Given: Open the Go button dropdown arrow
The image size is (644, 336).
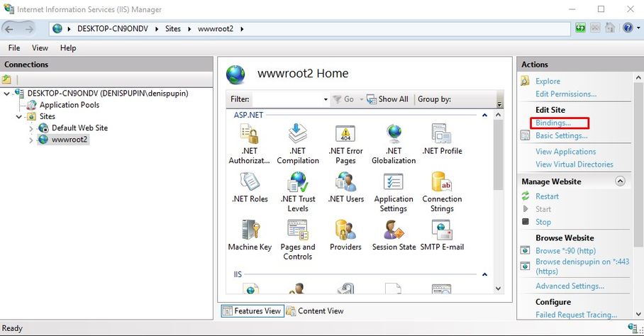Looking at the screenshot, I should click(362, 99).
